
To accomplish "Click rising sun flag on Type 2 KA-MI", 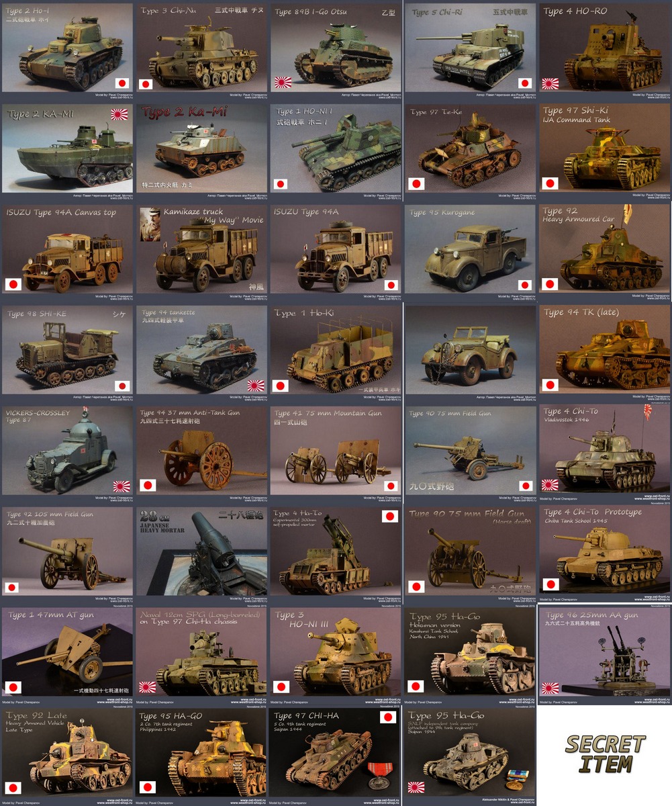I will coord(119,114).
